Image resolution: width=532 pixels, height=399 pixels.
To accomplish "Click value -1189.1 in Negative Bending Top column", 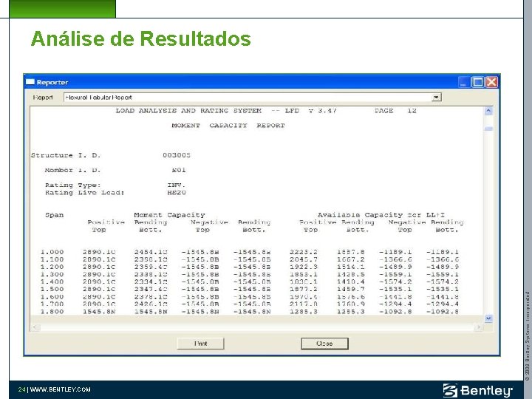I will pos(395,252).
